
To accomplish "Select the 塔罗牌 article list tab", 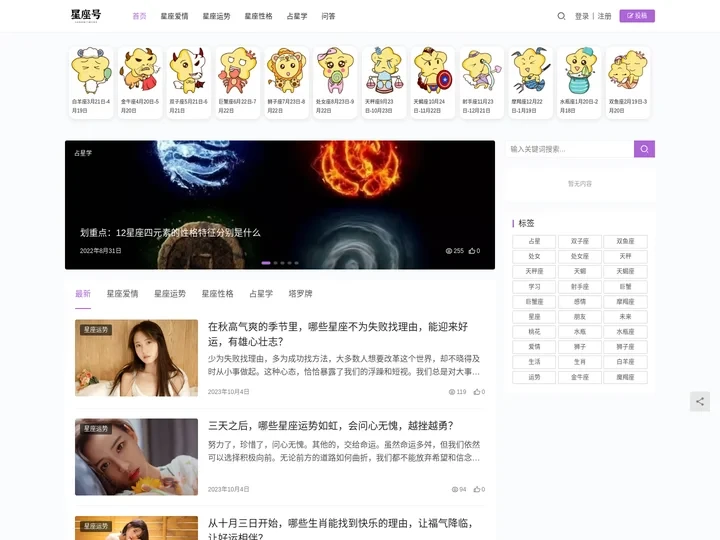I will pyautogui.click(x=301, y=294).
